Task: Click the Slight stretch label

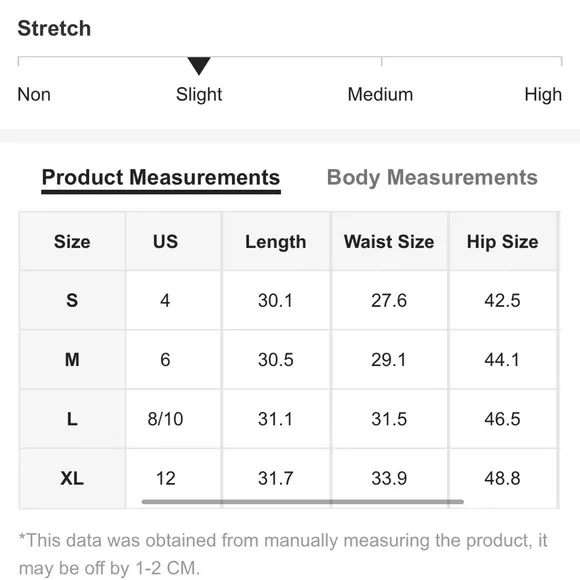Action: [199, 94]
